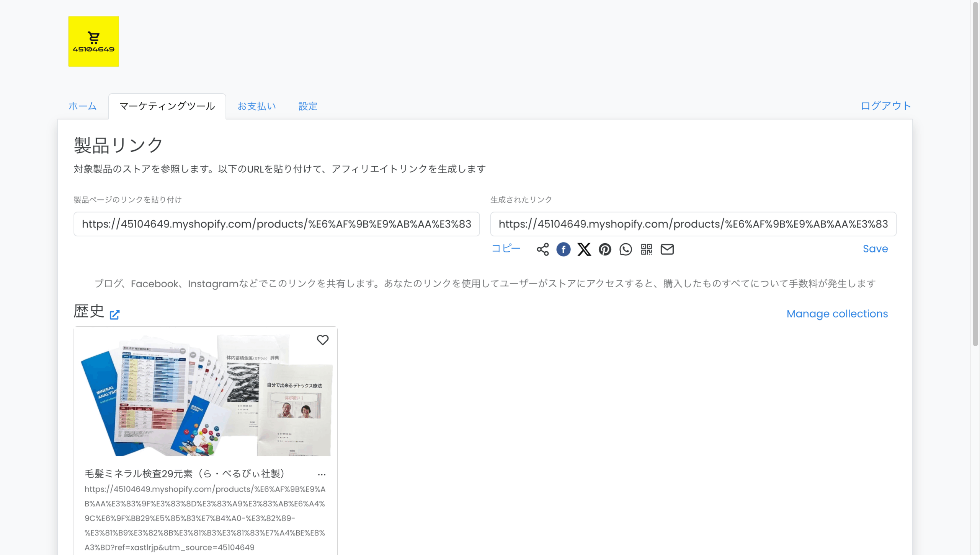Send link by email icon
Image resolution: width=980 pixels, height=555 pixels.
(x=667, y=249)
